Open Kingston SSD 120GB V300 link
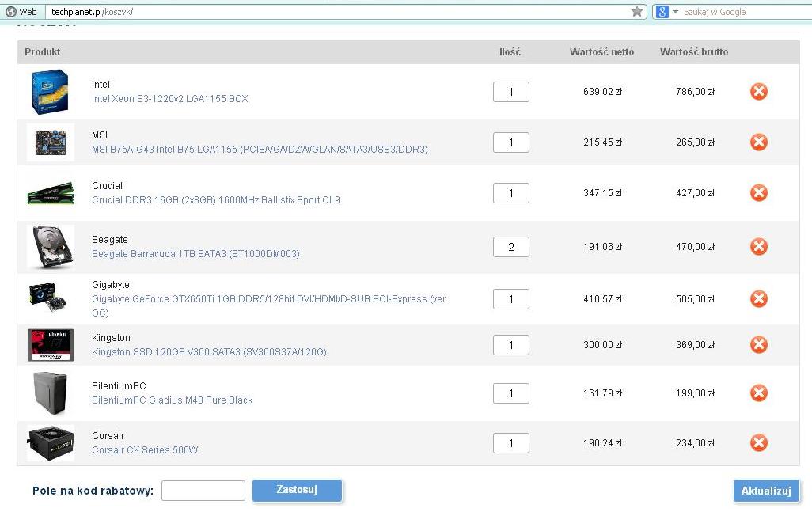The height and width of the screenshot is (512, 812). click(x=209, y=351)
